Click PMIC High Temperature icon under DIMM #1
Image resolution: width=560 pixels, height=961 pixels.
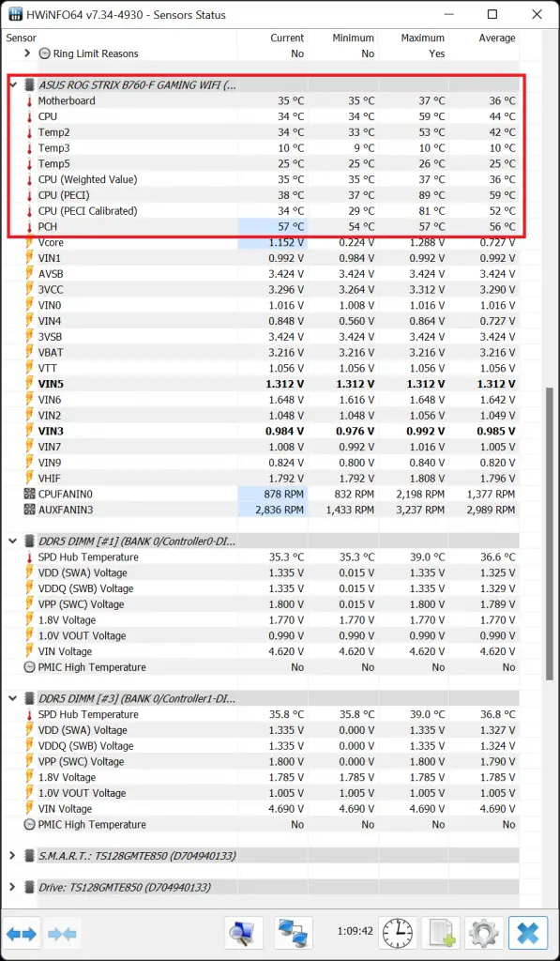[29, 667]
